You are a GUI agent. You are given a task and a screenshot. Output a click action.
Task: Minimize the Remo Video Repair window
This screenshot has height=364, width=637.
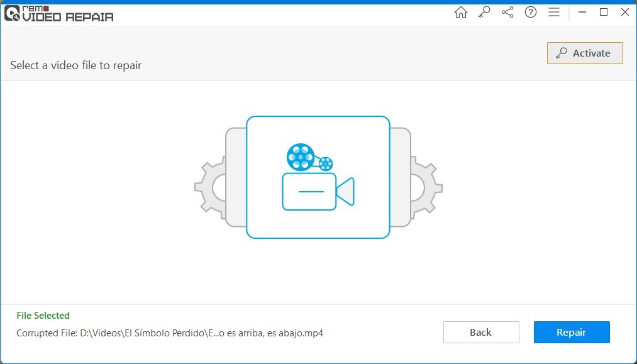coord(582,12)
